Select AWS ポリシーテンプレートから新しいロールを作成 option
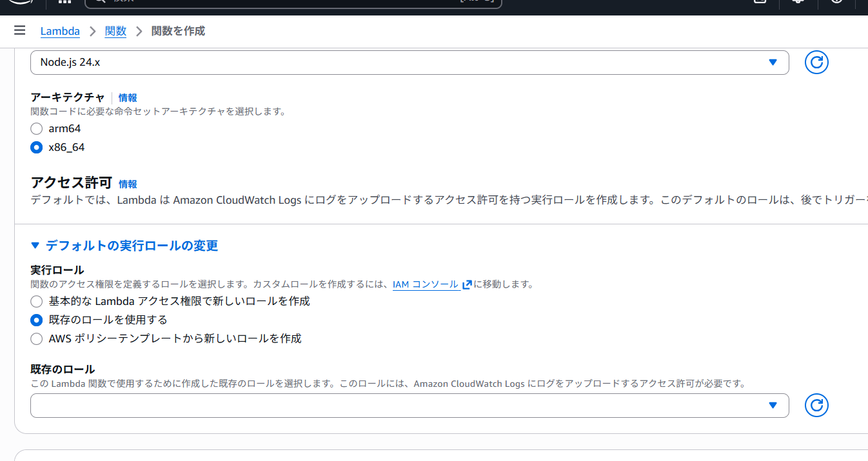Image resolution: width=868 pixels, height=461 pixels. click(x=37, y=338)
